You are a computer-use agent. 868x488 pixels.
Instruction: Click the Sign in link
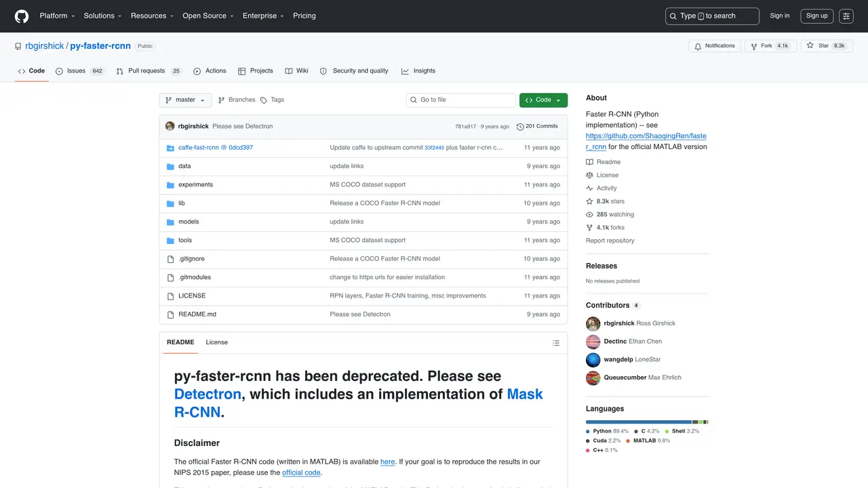point(780,16)
